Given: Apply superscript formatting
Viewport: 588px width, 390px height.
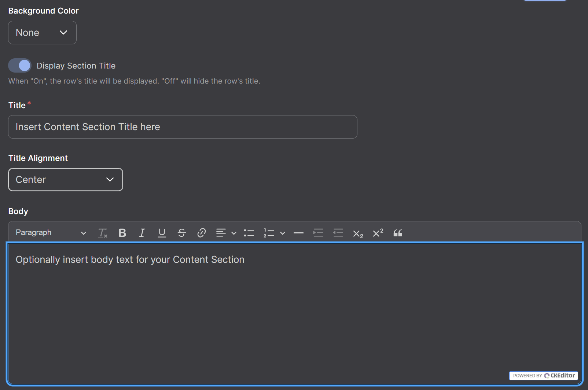Looking at the screenshot, I should (378, 233).
